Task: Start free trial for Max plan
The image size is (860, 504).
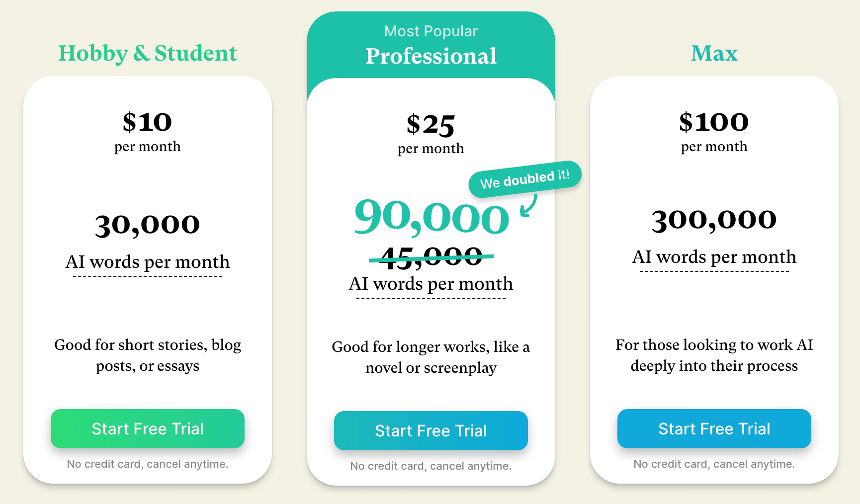Action: [x=714, y=428]
